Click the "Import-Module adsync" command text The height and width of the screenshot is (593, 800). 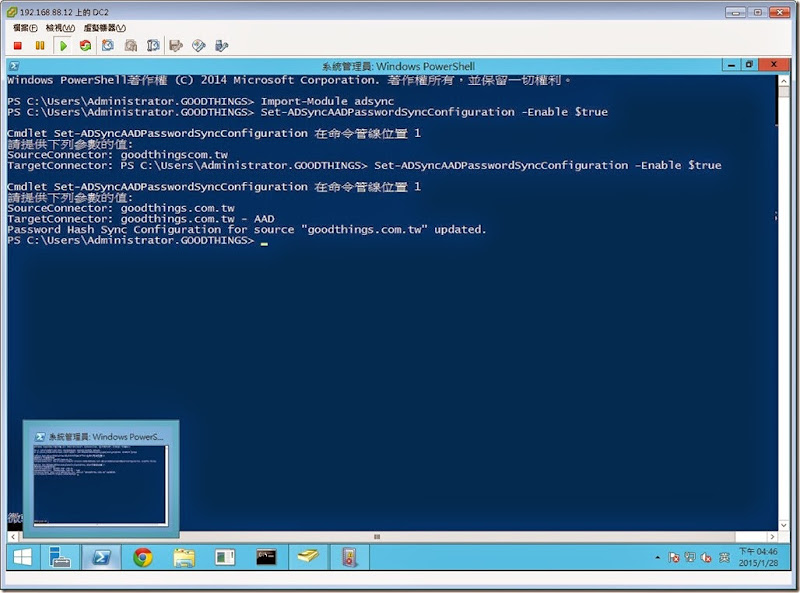click(x=327, y=101)
